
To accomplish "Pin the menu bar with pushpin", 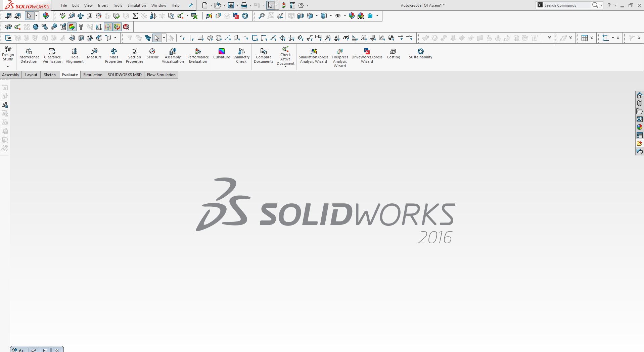I will pyautogui.click(x=190, y=5).
